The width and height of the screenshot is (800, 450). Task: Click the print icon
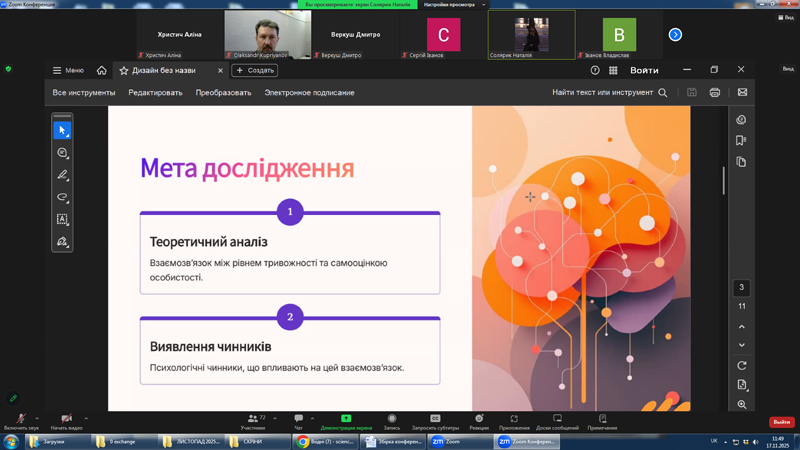coord(714,93)
